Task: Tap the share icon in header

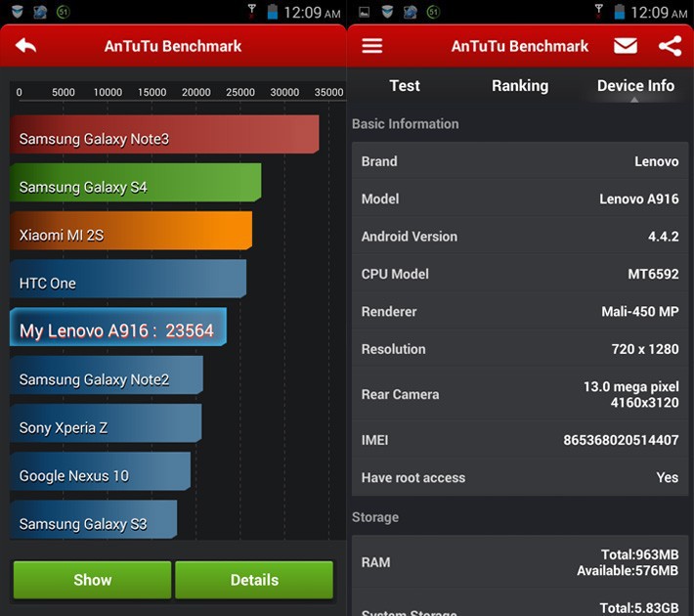Action: [670, 46]
